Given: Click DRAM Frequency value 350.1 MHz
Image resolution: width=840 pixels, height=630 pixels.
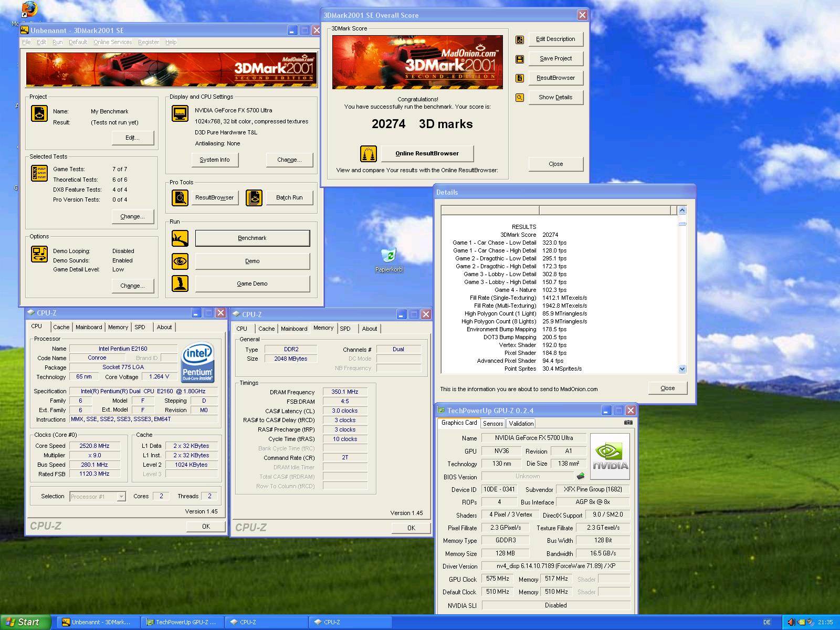Looking at the screenshot, I should 345,392.
